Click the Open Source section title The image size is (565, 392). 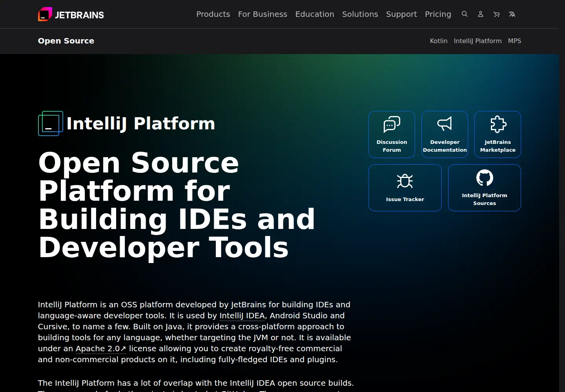(66, 41)
